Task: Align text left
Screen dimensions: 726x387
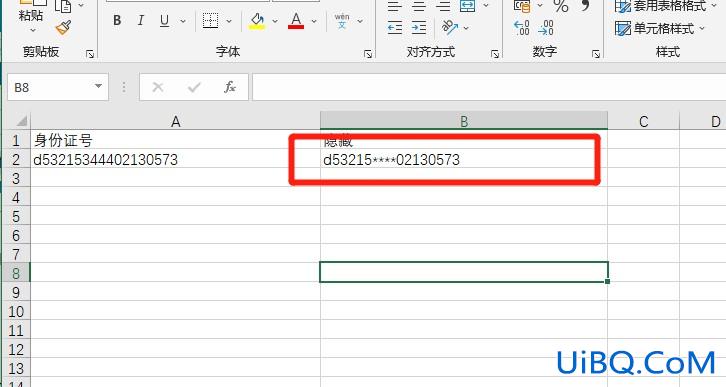Action: coord(394,6)
